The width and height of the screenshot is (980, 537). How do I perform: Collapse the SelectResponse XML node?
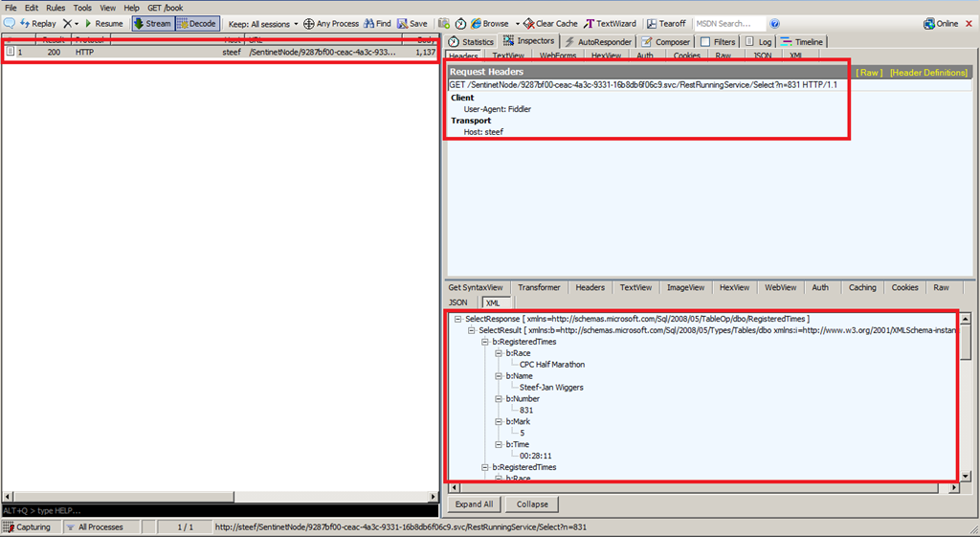coord(457,319)
